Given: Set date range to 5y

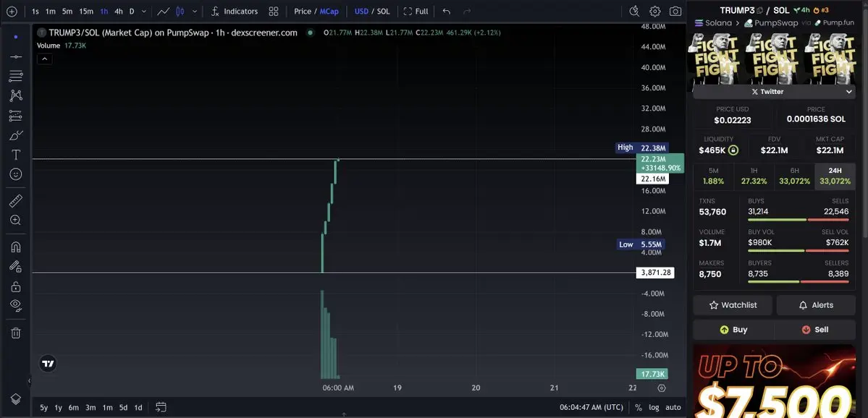Looking at the screenshot, I should coord(43,407).
